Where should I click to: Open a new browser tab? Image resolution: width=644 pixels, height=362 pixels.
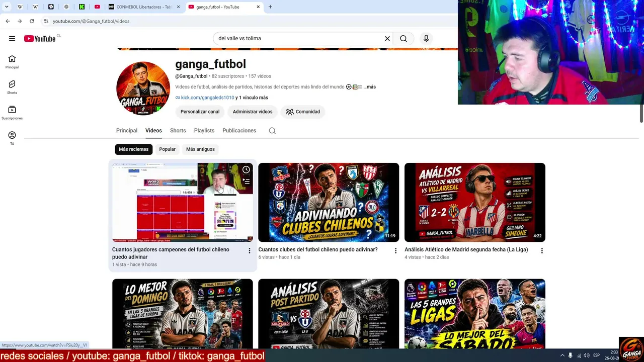click(270, 7)
